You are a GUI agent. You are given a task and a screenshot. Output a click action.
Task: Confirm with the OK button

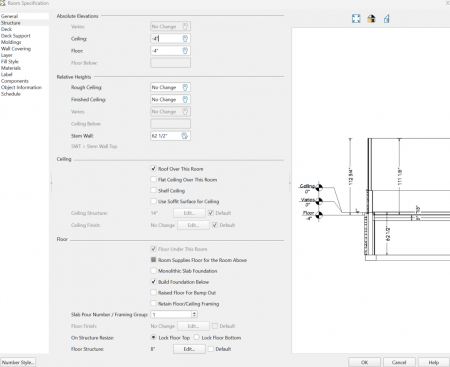[364, 362]
